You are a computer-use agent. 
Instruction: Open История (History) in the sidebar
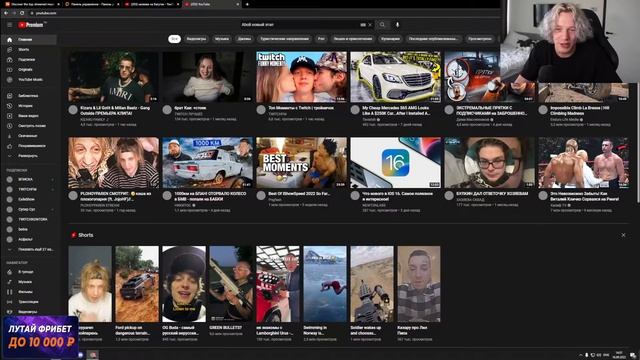click(29, 106)
